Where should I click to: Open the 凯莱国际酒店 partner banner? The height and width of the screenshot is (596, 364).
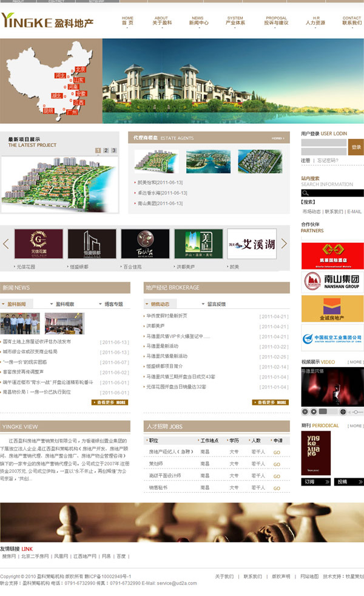(332, 256)
